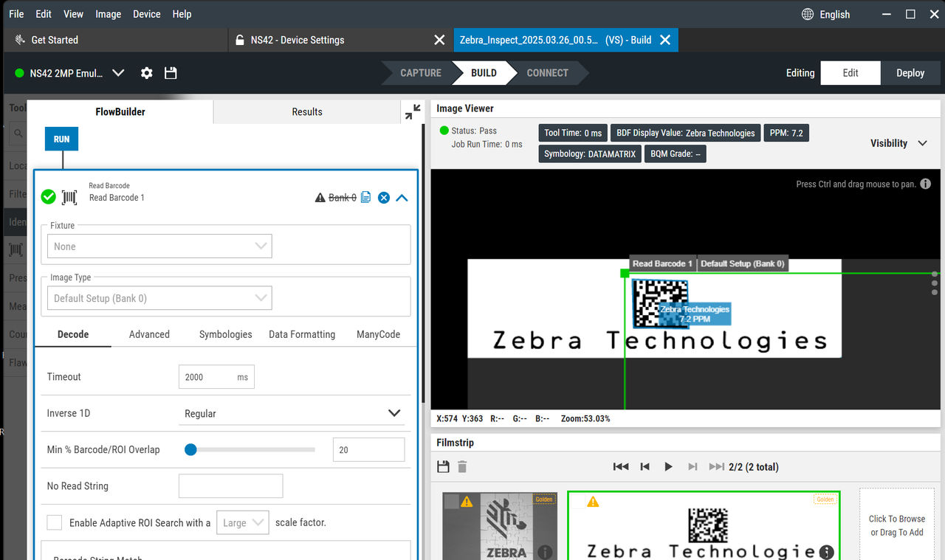
Task: Open the Inverse 1D Regular dropdown
Action: [x=292, y=413]
